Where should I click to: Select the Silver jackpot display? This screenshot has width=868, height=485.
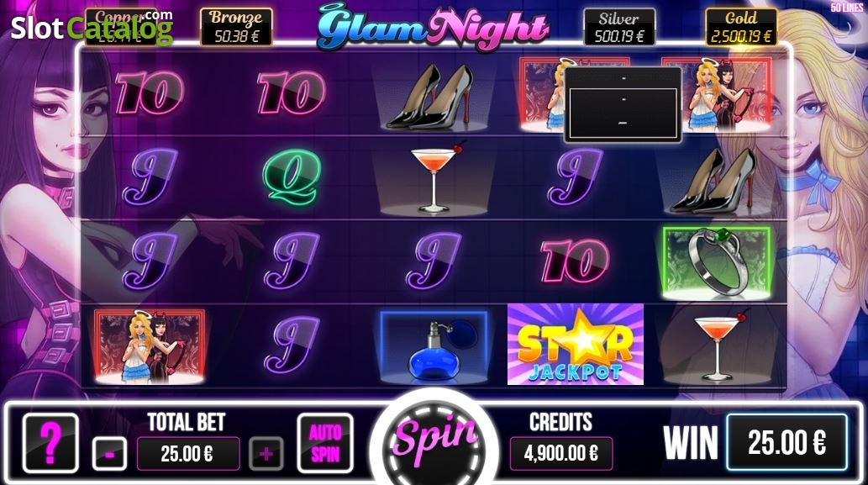point(619,27)
